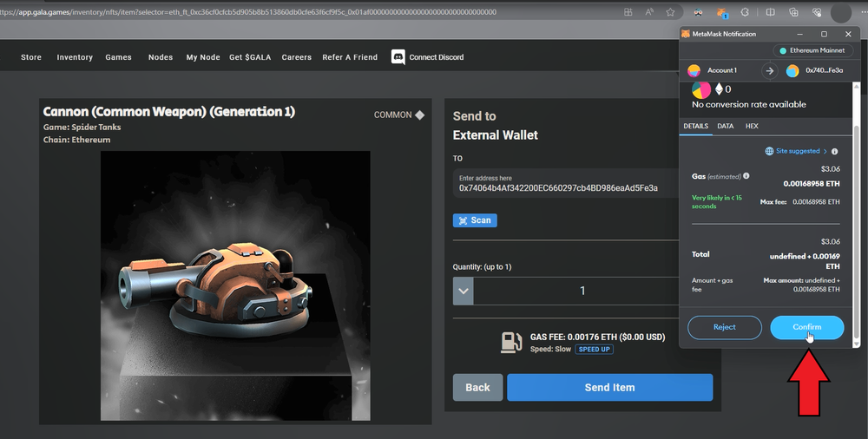Open the Collections icon

pos(793,11)
